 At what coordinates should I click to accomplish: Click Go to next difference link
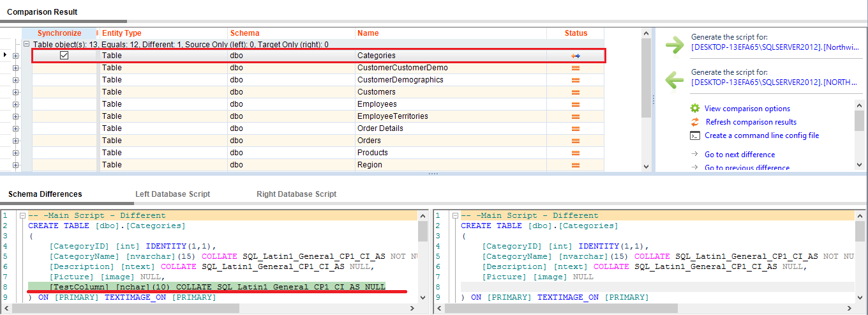(740, 155)
